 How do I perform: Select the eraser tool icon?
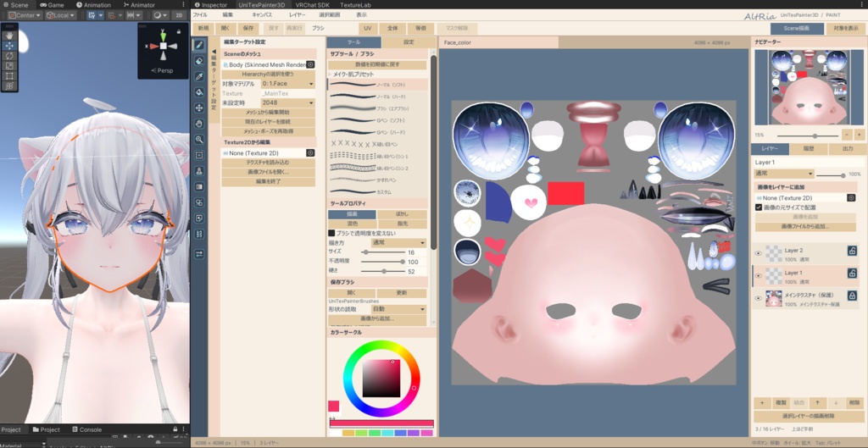coord(199,61)
